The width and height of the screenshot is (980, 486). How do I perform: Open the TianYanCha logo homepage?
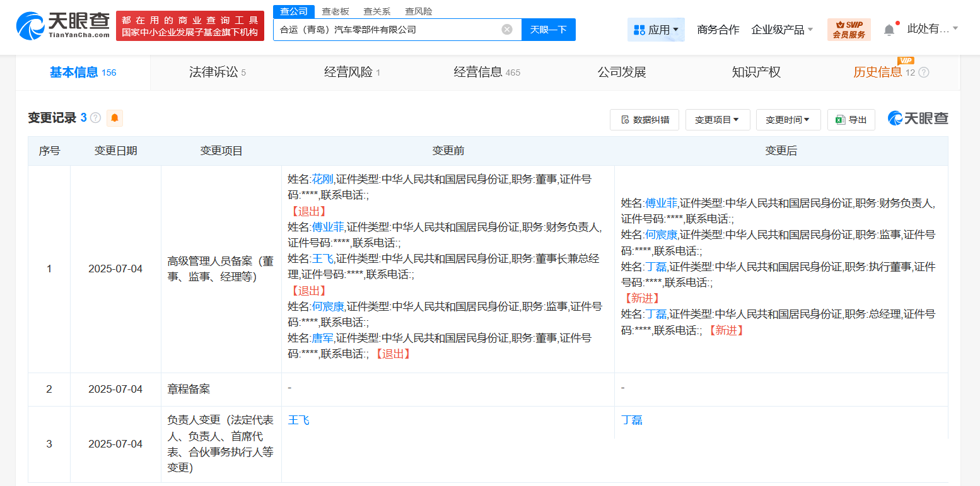click(x=62, y=26)
